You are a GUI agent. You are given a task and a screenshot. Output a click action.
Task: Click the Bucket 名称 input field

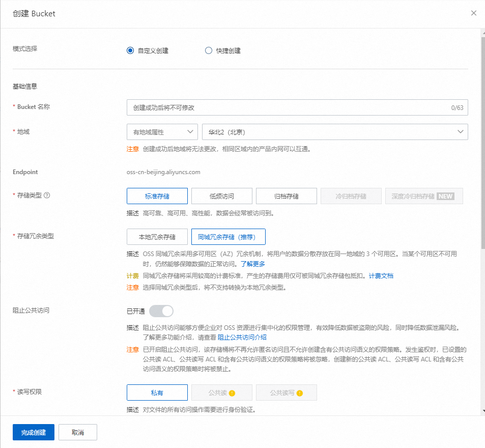297,107
